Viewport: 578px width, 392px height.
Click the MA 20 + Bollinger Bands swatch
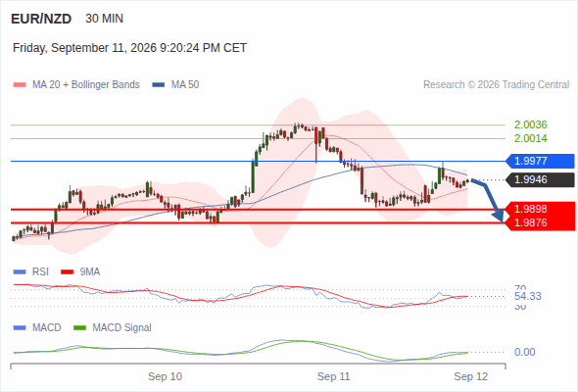point(20,85)
